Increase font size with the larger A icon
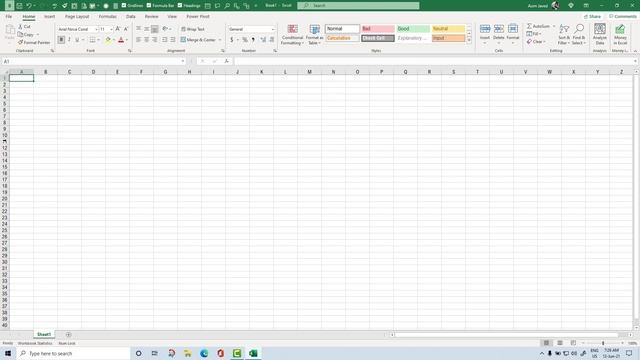Image resolution: width=640 pixels, height=360 pixels. [x=118, y=29]
